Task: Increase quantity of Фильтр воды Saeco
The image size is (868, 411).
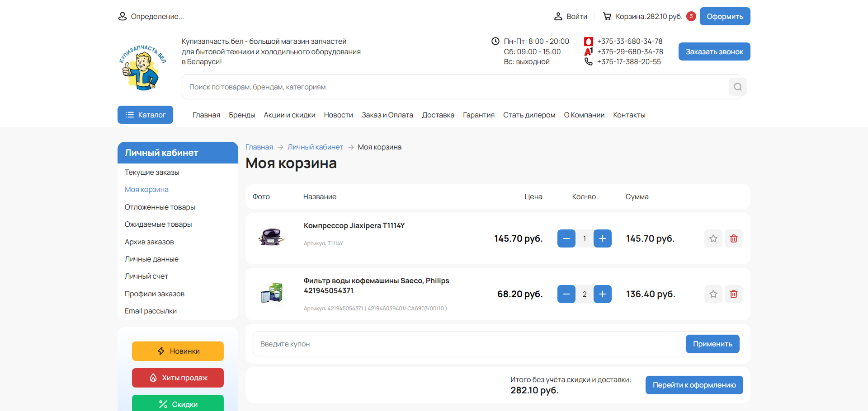Action: click(602, 294)
